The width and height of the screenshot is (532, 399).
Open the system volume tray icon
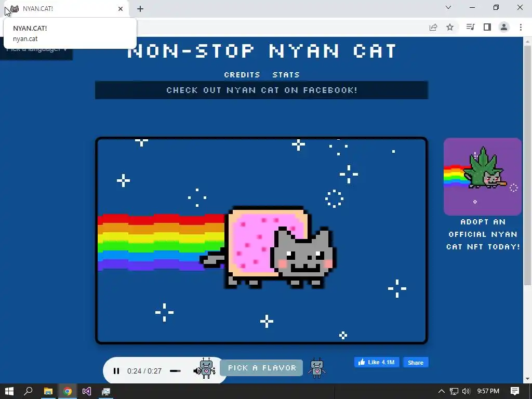click(466, 391)
